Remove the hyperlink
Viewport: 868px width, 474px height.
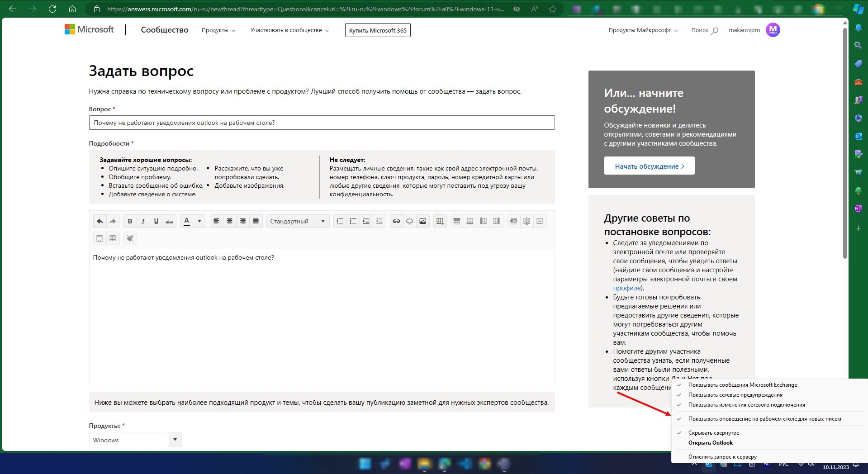409,221
